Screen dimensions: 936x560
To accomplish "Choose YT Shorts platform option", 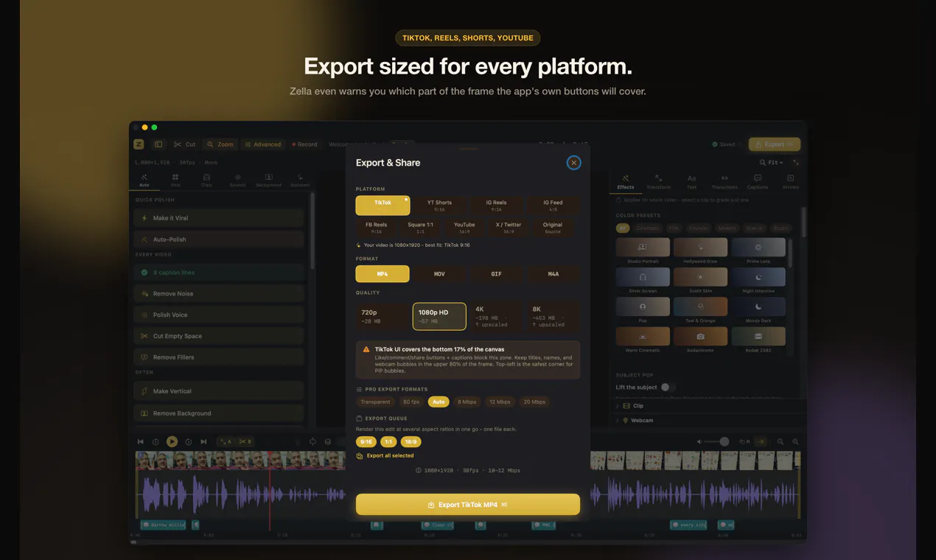I will (439, 206).
